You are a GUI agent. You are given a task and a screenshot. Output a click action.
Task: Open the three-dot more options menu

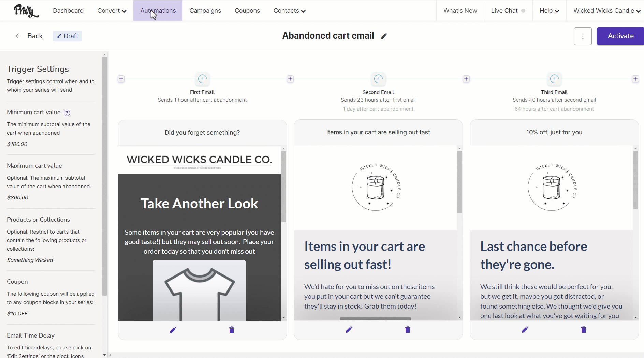(x=583, y=36)
